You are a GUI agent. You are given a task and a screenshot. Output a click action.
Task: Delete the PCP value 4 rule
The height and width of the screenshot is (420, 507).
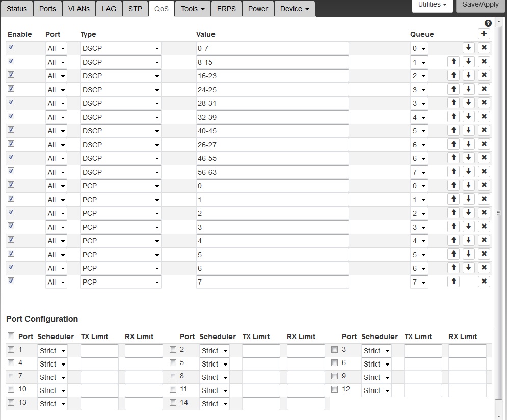click(484, 240)
